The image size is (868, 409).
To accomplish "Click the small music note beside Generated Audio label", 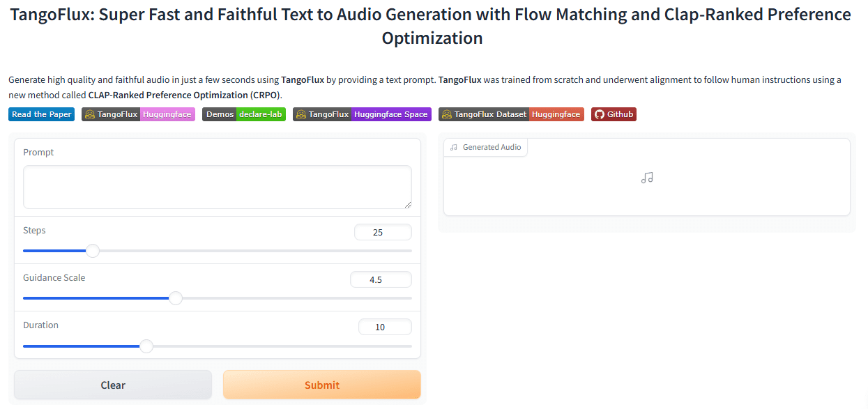I will [x=454, y=147].
